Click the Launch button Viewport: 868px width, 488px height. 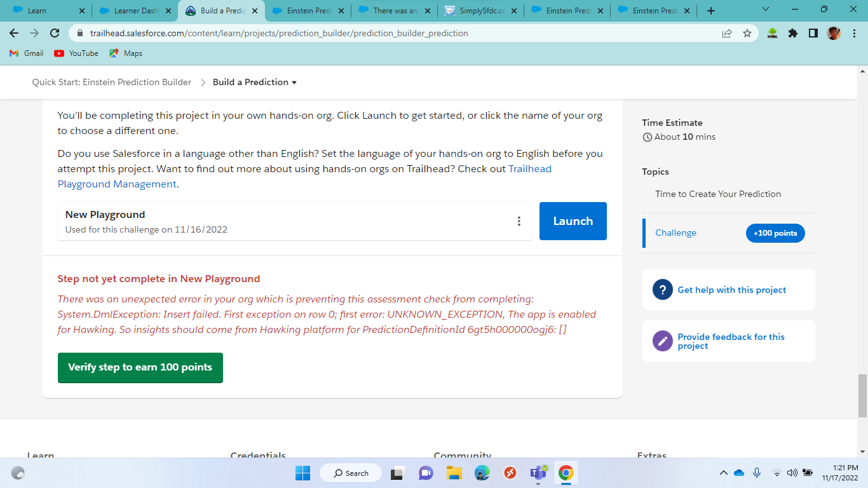(x=573, y=221)
